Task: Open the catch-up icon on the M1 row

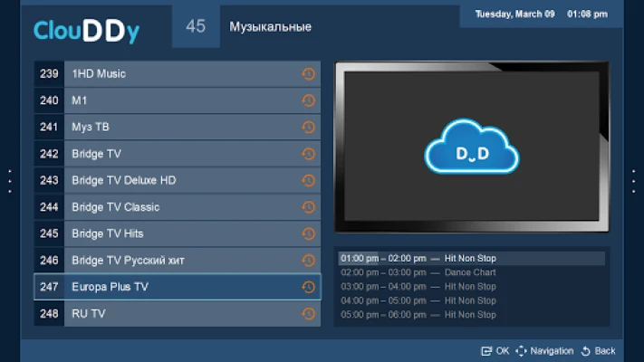Action: pos(308,100)
